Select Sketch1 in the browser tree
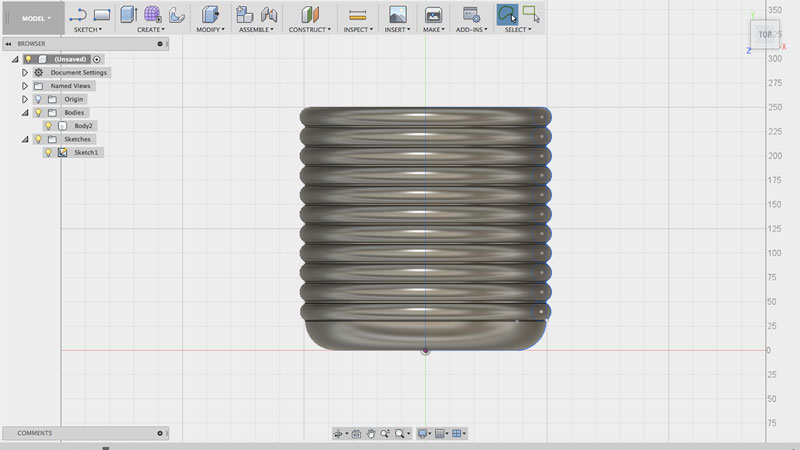The image size is (800, 450). 87,153
